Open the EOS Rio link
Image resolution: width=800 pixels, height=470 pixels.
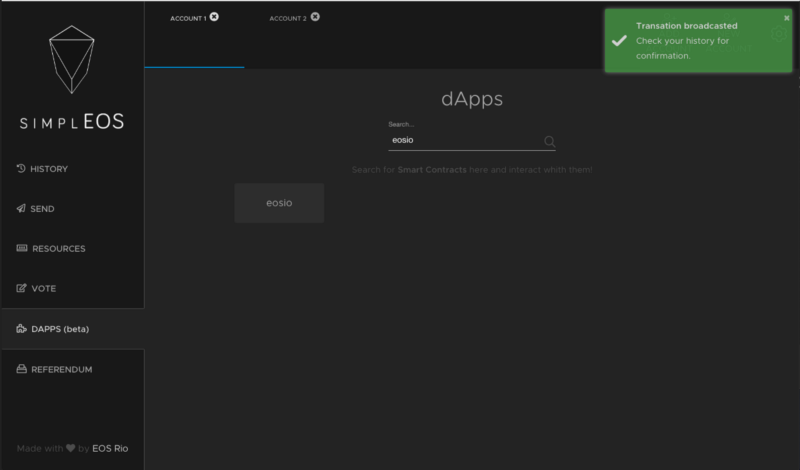[x=110, y=449]
